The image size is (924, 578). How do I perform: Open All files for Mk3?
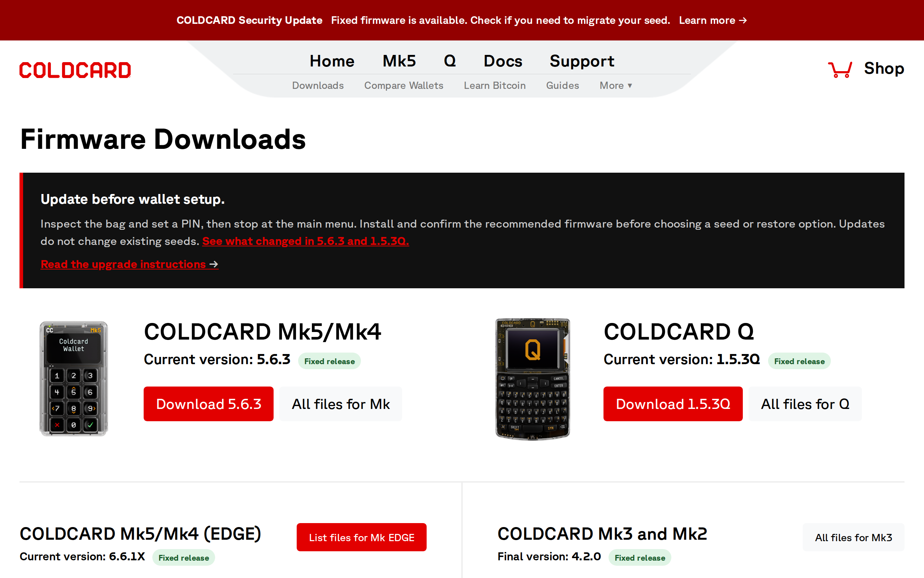tap(853, 537)
